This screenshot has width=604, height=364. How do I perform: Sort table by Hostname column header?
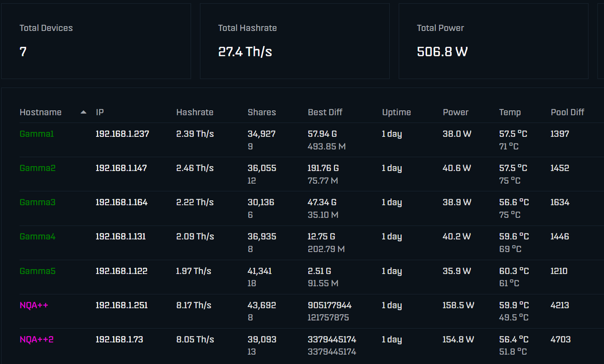point(40,112)
